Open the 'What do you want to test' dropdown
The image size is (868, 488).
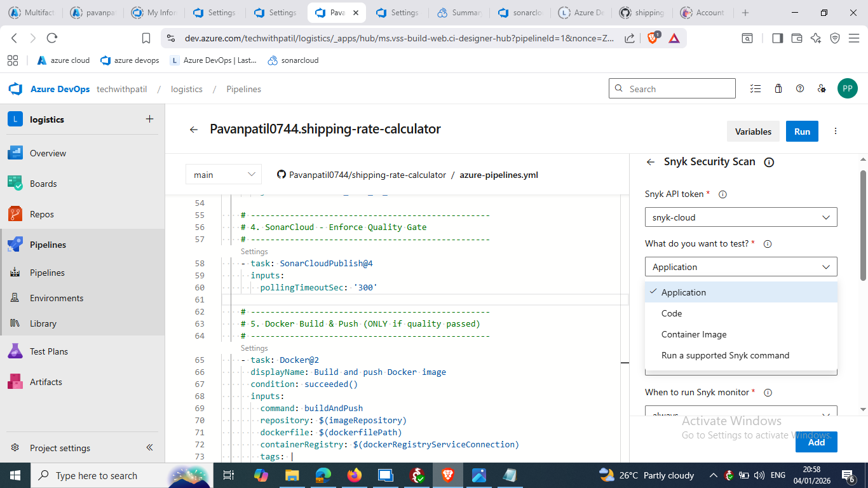tap(741, 267)
